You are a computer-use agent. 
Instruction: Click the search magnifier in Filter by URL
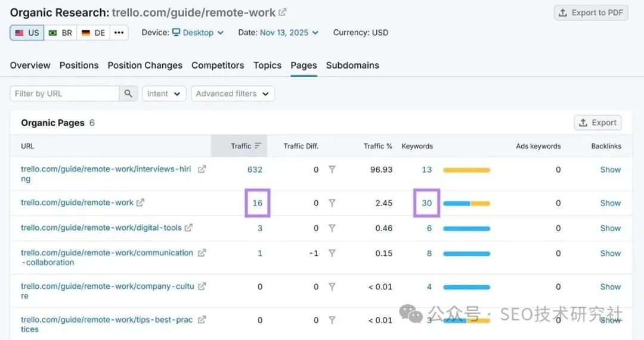click(x=128, y=93)
